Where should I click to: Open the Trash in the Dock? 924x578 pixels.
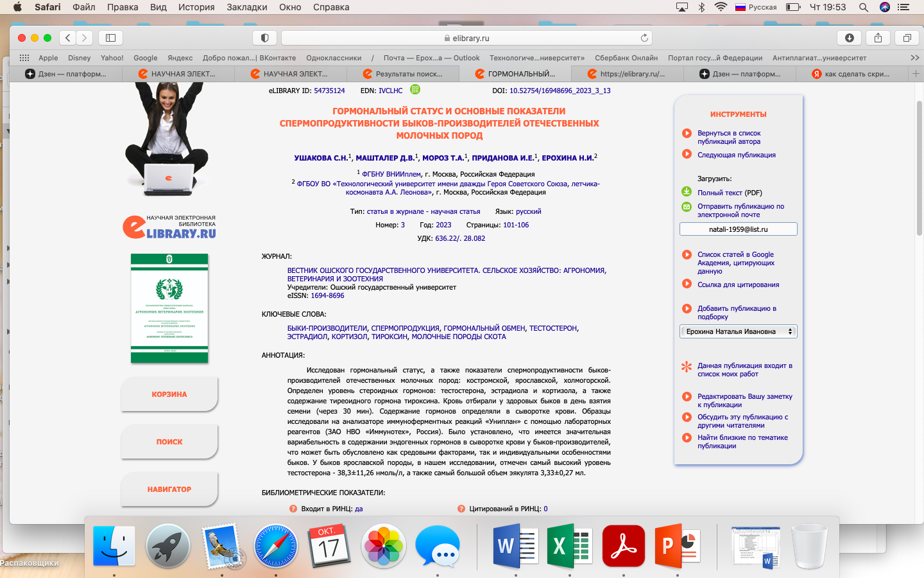click(810, 546)
